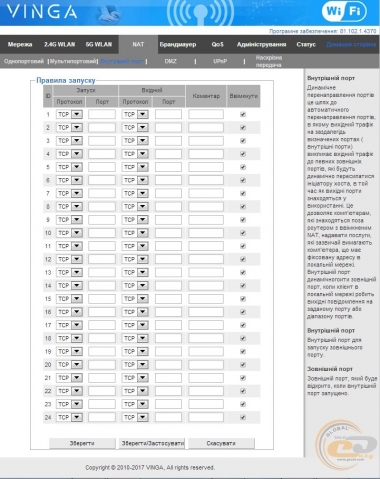Toggle the enable checkbox in row 24
The width and height of the screenshot is (380, 479).
point(243,417)
